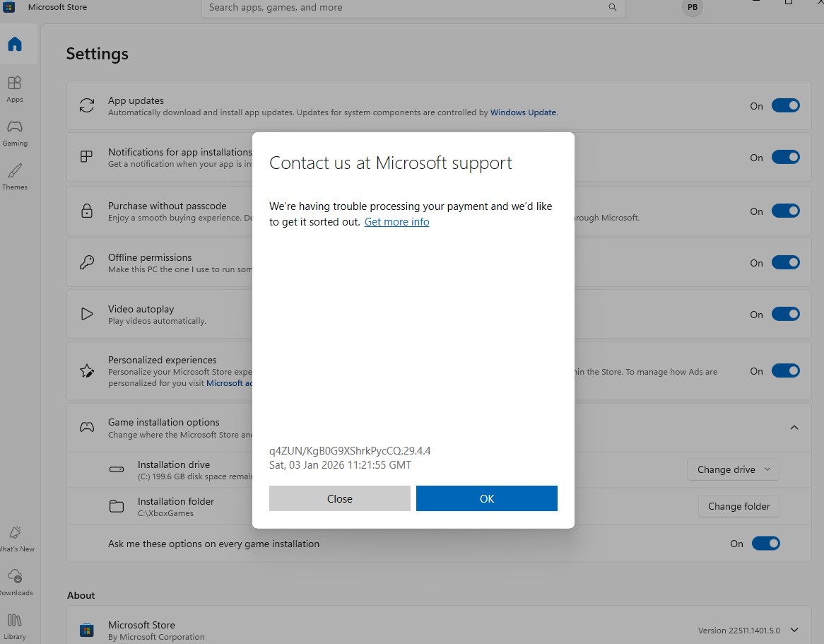
Task: Click Version 22511.1401.5.0 text
Action: coord(739,631)
